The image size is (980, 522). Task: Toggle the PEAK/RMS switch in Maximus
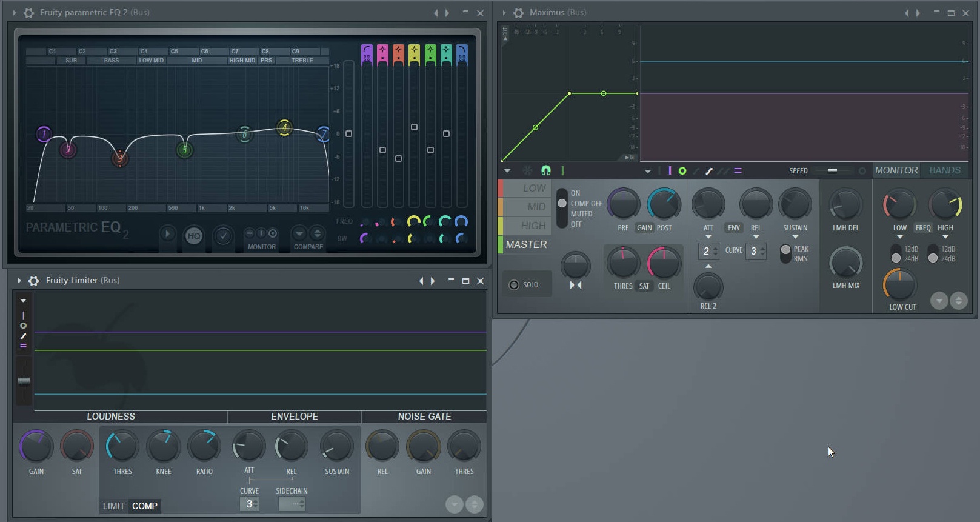click(x=786, y=254)
